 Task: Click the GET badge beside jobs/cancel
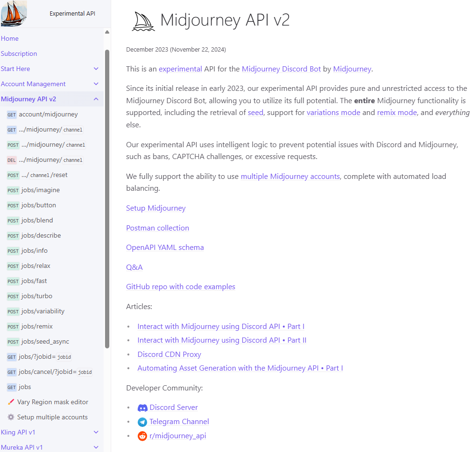pyautogui.click(x=11, y=372)
